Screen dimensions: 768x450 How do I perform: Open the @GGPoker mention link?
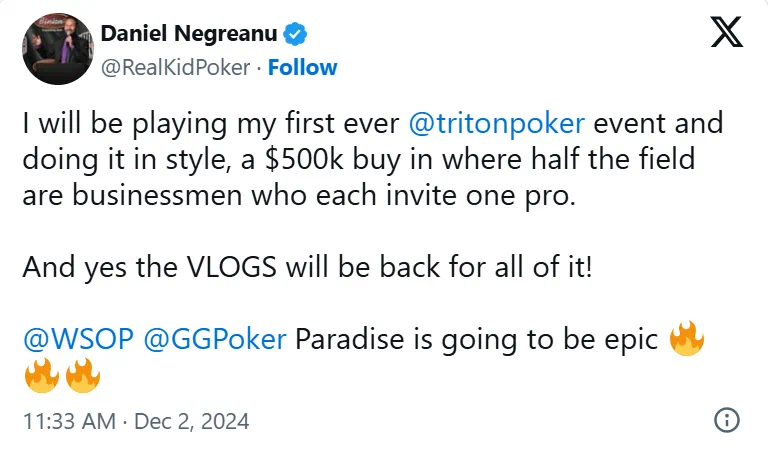(x=216, y=340)
